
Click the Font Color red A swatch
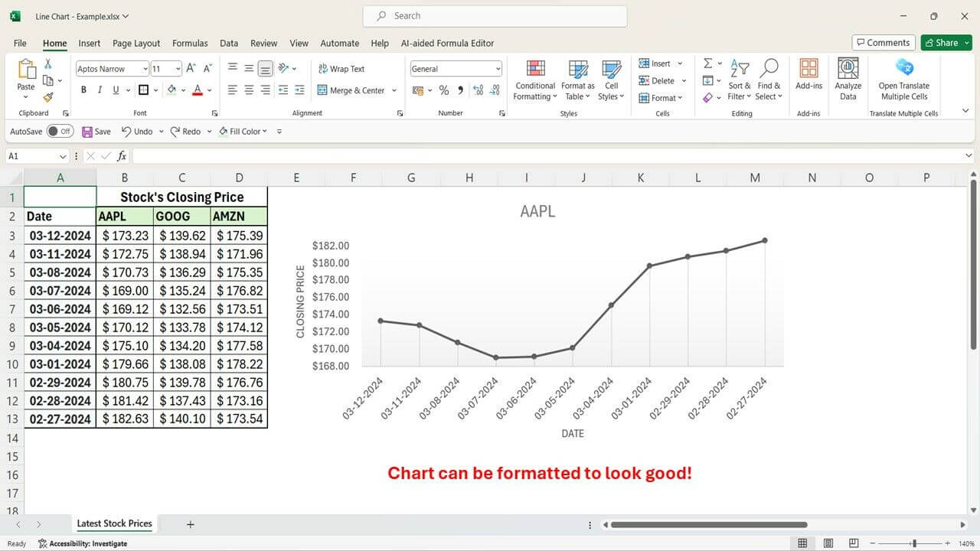coord(198,90)
